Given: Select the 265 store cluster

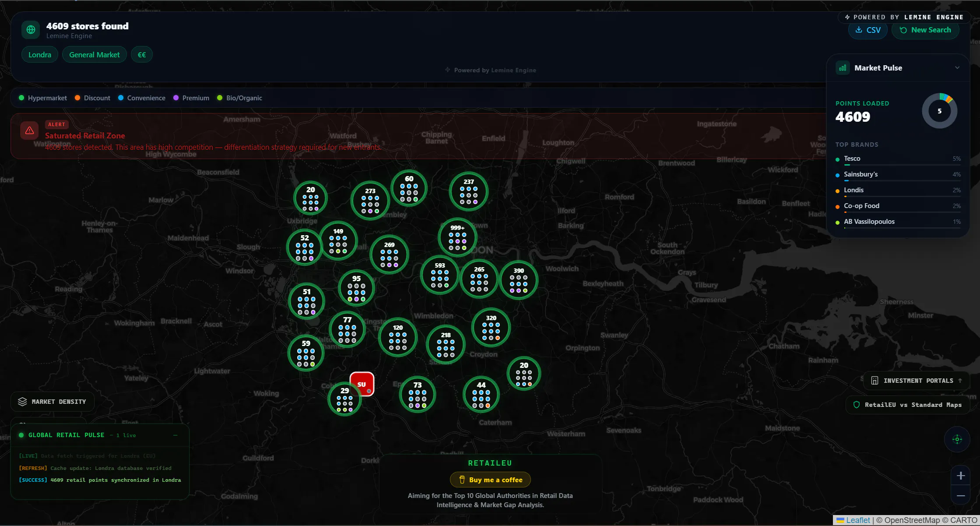Looking at the screenshot, I should pyautogui.click(x=479, y=279).
